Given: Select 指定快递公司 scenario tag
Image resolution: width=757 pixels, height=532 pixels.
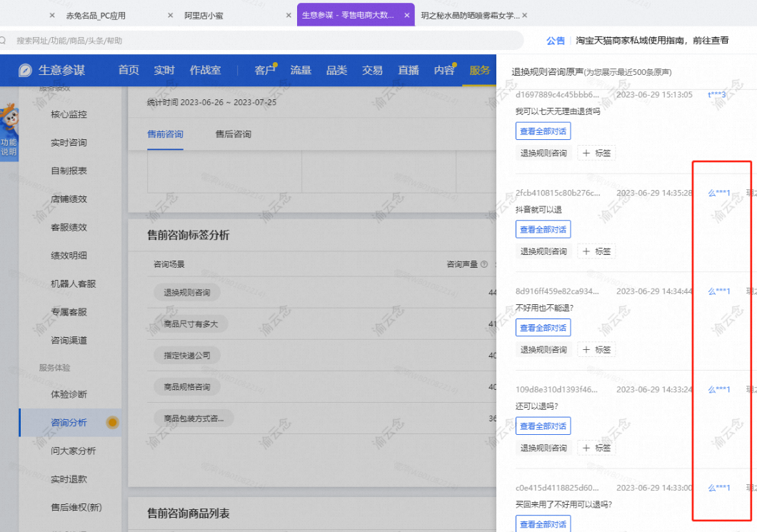Looking at the screenshot, I should [187, 356].
